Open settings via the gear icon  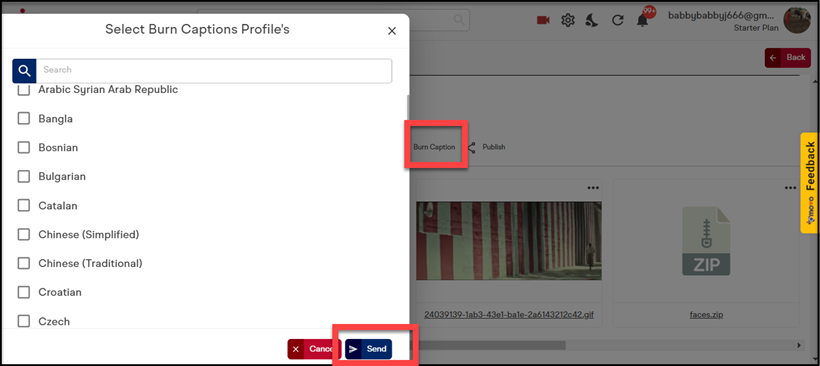[x=568, y=20]
